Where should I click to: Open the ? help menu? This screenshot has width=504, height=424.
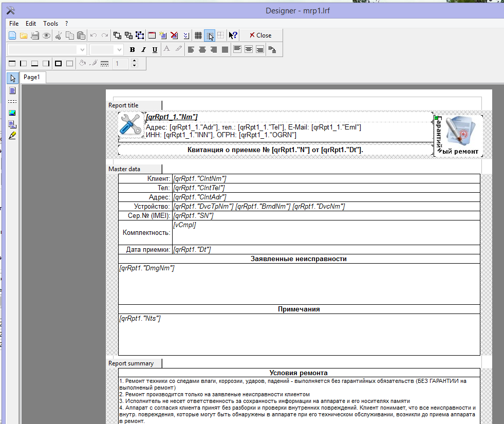coord(67,24)
